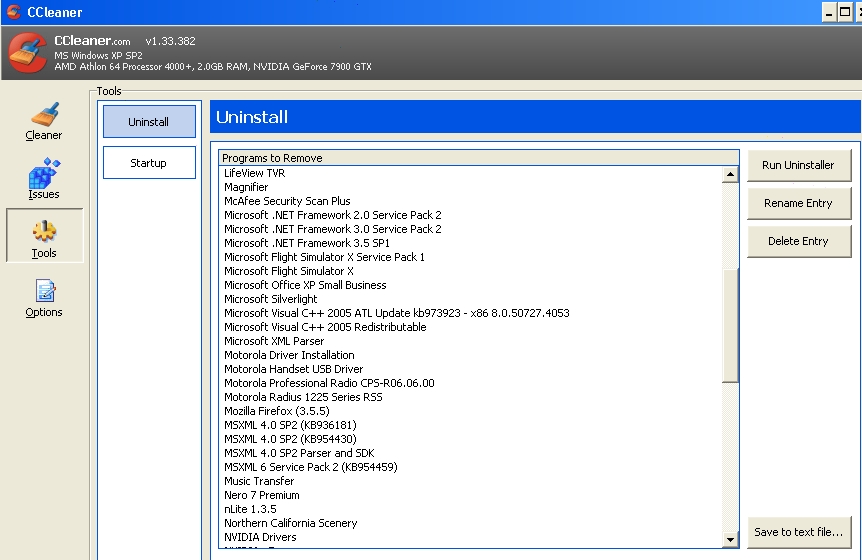The width and height of the screenshot is (862, 560).
Task: Select the Tools gear icon
Action: [x=44, y=232]
